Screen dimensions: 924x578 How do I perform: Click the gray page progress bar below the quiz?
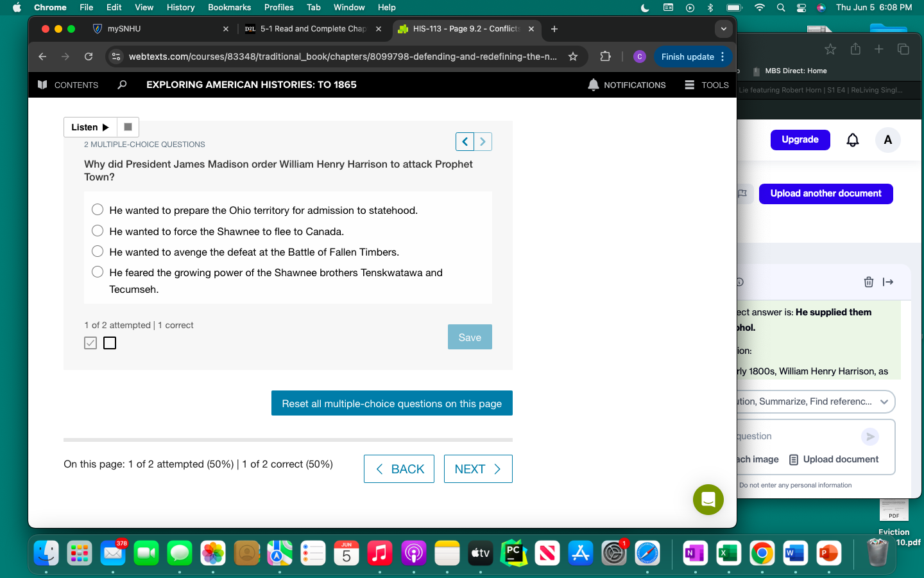click(x=287, y=440)
